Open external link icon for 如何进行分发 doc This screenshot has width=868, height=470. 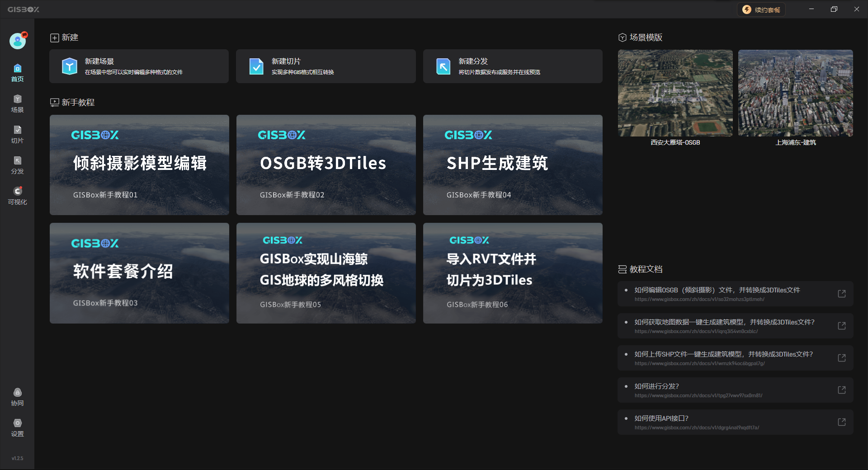click(842, 390)
